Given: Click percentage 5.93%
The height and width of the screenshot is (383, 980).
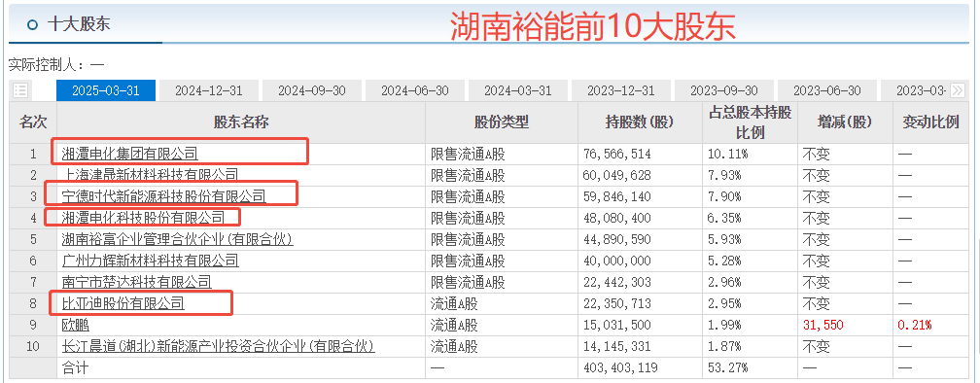Looking at the screenshot, I should [724, 239].
